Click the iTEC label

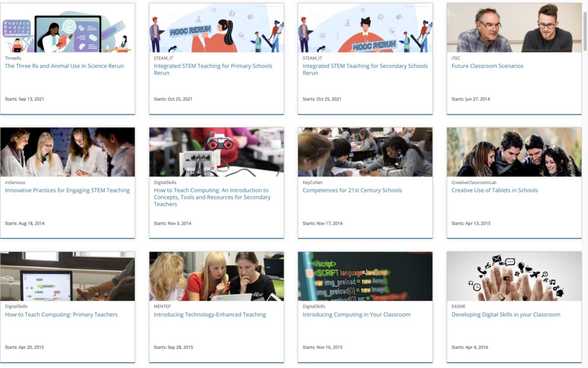coord(456,58)
